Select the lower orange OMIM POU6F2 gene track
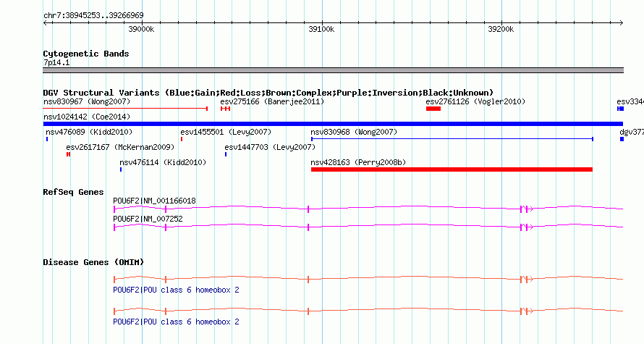The height and width of the screenshot is (344, 644). coord(368,311)
